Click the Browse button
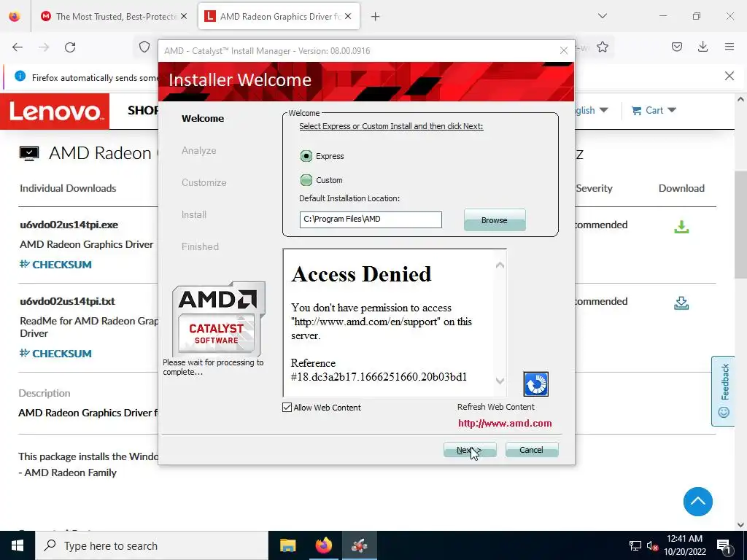 (495, 220)
